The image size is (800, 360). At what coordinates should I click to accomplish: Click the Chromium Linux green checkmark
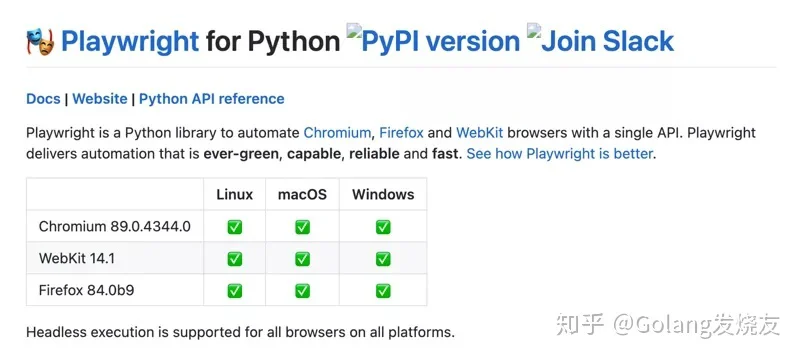pyautogui.click(x=235, y=226)
